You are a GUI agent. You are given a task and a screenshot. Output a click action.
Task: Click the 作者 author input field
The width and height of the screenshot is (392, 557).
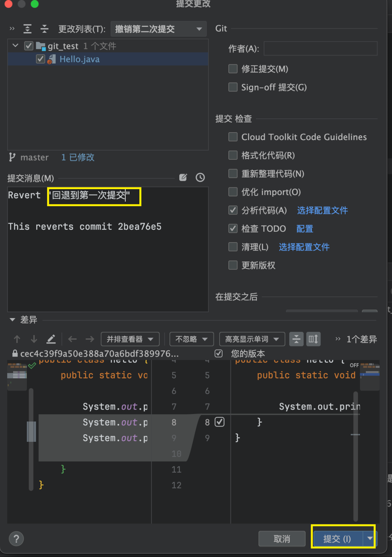(320, 49)
